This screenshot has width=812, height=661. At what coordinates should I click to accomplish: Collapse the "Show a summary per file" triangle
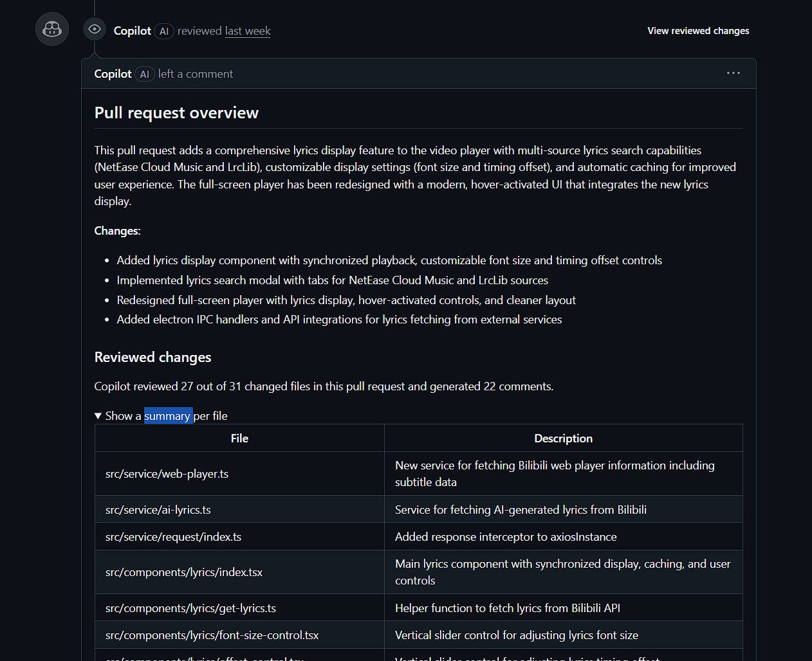98,416
